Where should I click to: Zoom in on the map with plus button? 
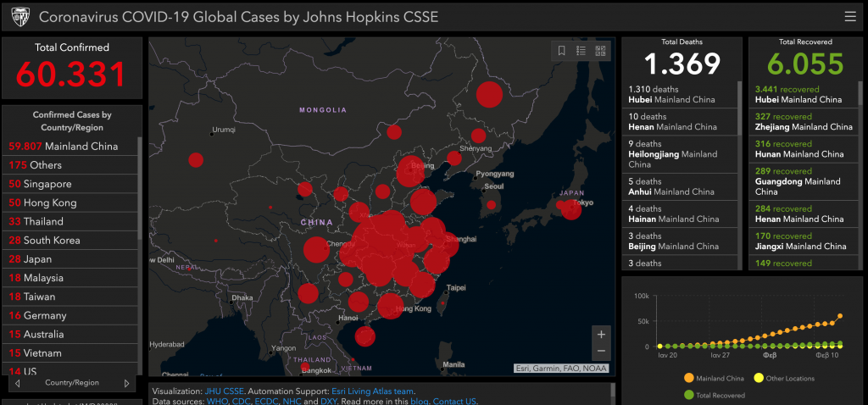(x=601, y=333)
